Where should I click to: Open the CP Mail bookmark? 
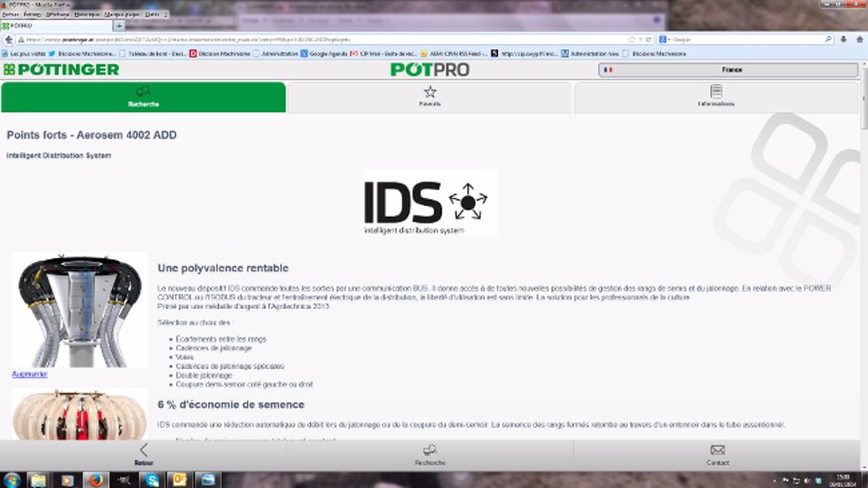[x=383, y=54]
